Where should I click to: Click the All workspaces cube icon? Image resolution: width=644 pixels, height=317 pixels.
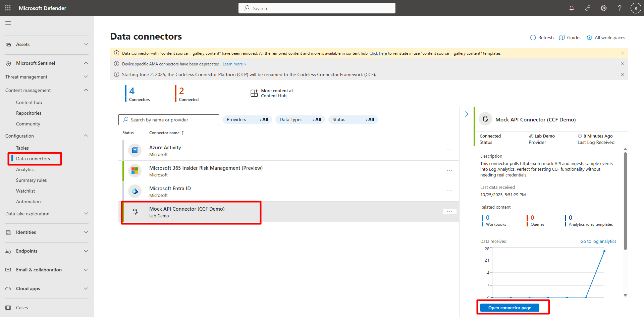pos(589,38)
